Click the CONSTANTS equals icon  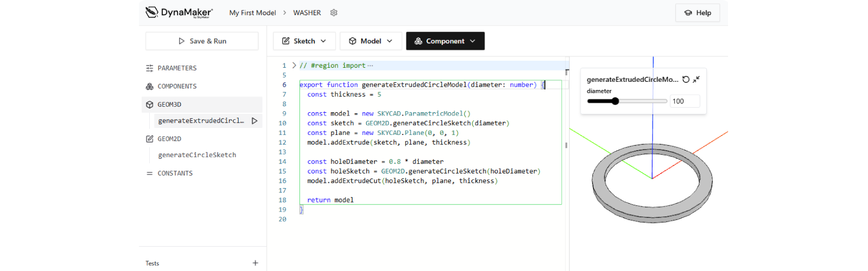tap(150, 173)
